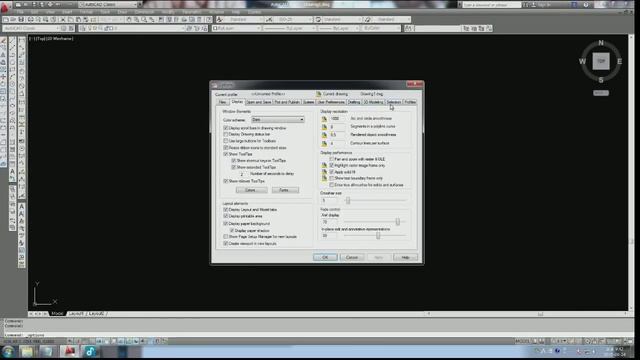
Task: Click the New drawing icon in Standard toolbar
Action: [6, 20]
